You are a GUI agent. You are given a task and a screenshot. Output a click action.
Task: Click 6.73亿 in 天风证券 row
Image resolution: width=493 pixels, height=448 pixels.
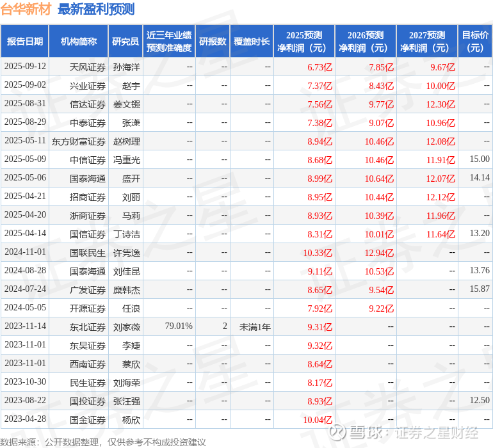[x=319, y=67]
